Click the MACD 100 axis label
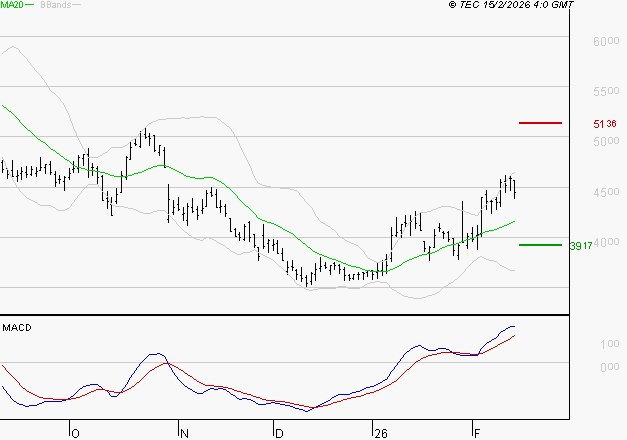Screen dimensions: 627x440 tap(609, 344)
